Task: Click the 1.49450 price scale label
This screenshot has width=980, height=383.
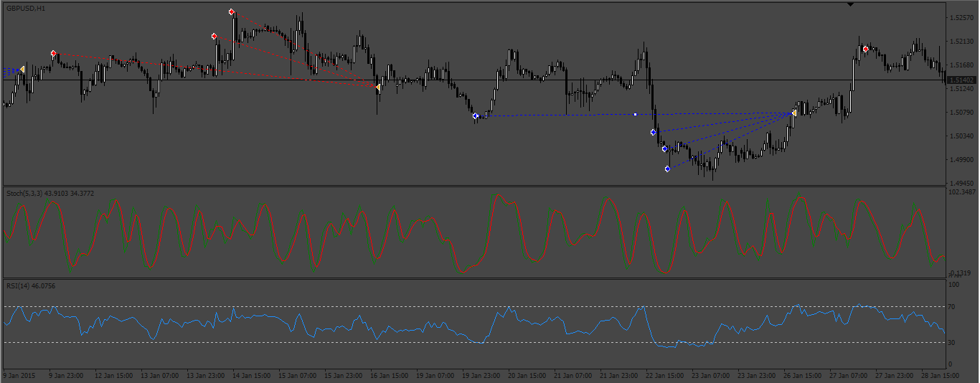Action: [x=961, y=183]
